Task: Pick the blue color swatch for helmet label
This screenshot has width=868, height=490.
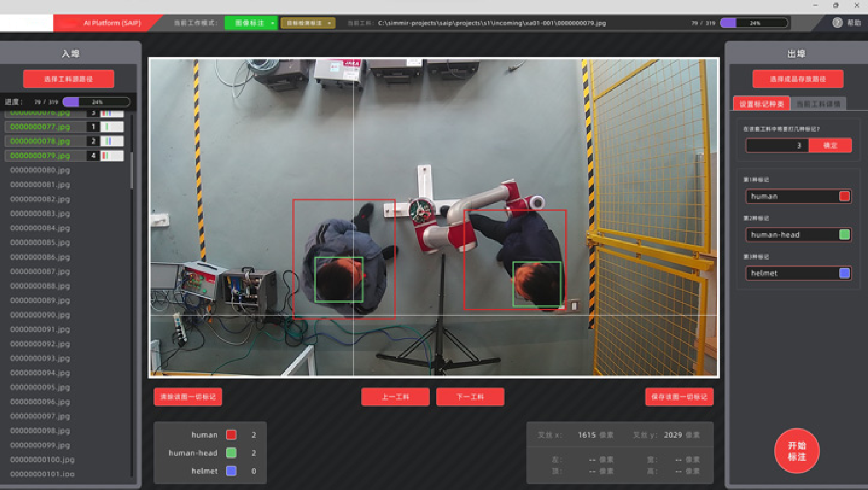Action: pos(844,273)
